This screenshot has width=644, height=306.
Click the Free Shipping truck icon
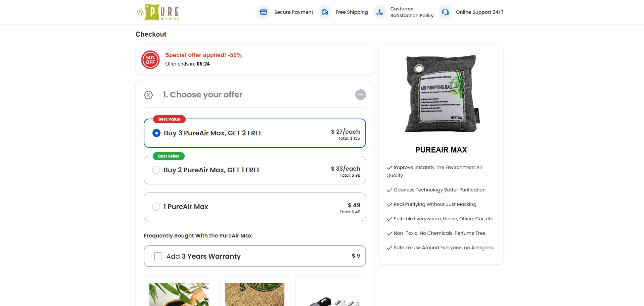pyautogui.click(x=325, y=12)
